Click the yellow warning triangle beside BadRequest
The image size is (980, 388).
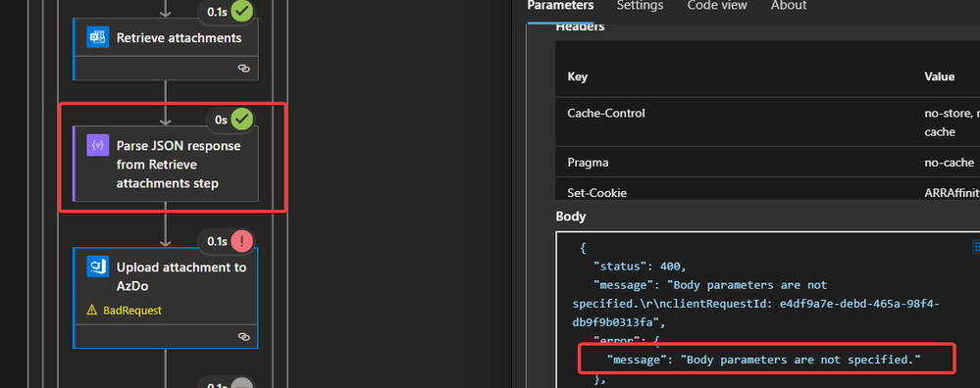tap(92, 310)
